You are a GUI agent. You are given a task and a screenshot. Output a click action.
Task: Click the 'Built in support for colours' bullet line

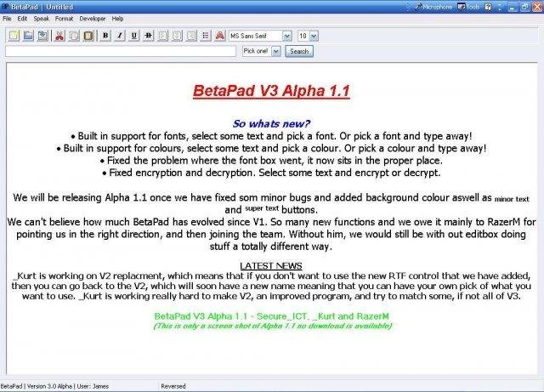[x=271, y=148]
